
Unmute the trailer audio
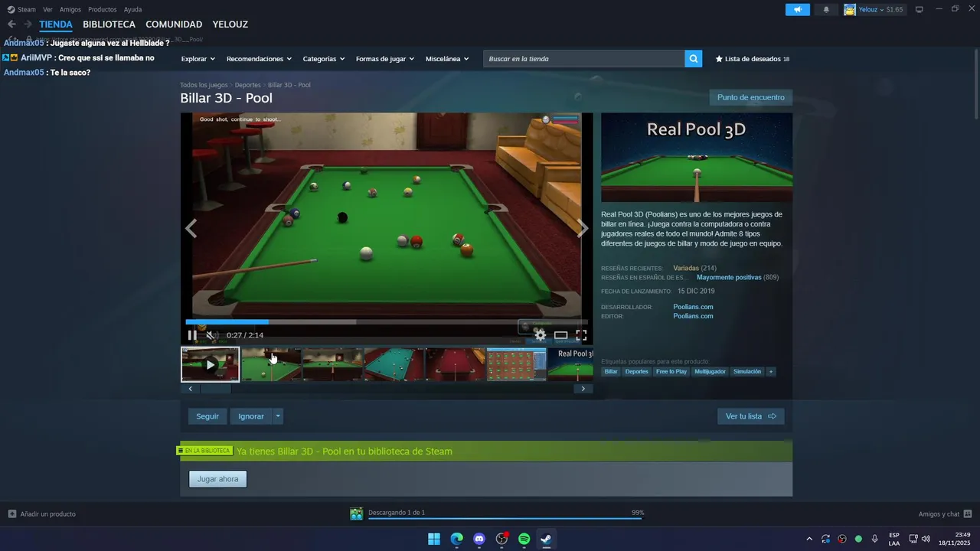click(x=211, y=335)
